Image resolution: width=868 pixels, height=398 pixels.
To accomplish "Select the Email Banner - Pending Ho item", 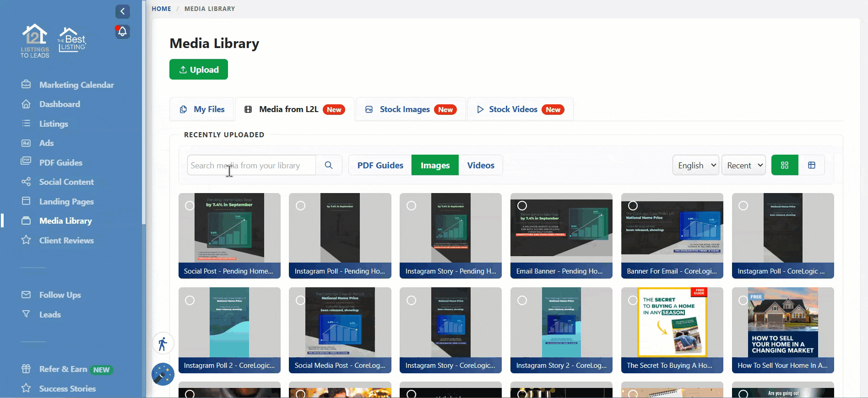I will pyautogui.click(x=522, y=206).
